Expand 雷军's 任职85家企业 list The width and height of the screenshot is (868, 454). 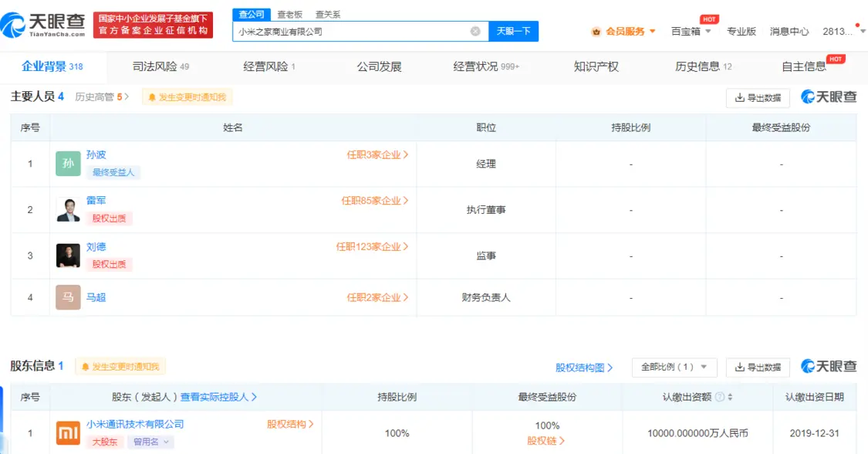point(375,201)
